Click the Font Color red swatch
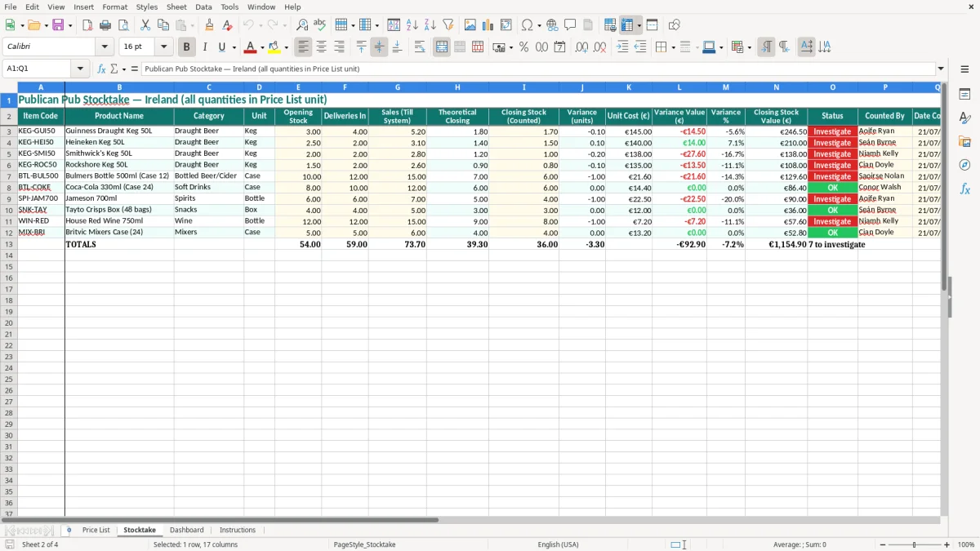Screen dimensions: 980x551 251,47
